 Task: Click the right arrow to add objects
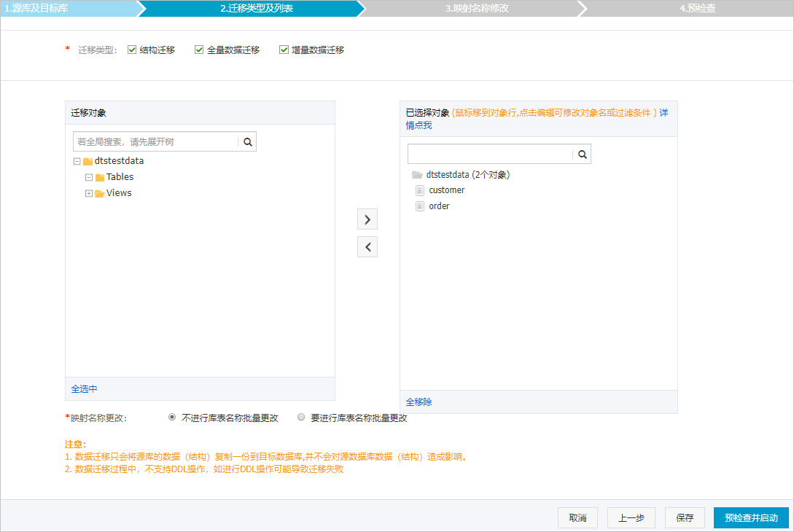tap(367, 219)
